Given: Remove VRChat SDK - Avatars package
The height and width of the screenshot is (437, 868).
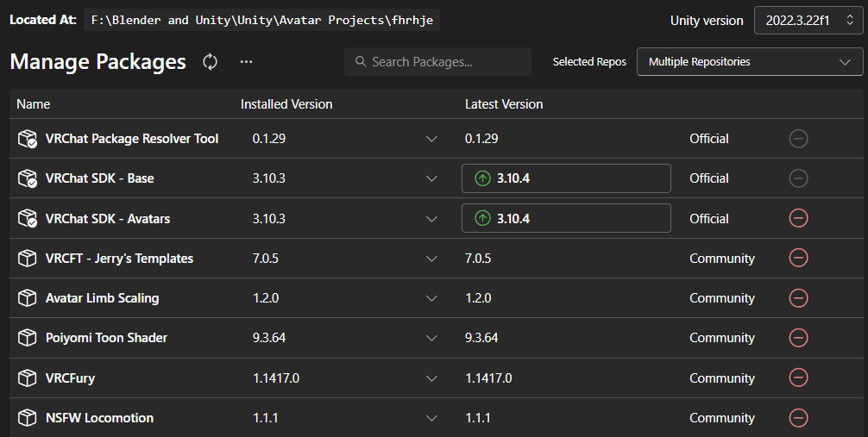Looking at the screenshot, I should (x=798, y=219).
